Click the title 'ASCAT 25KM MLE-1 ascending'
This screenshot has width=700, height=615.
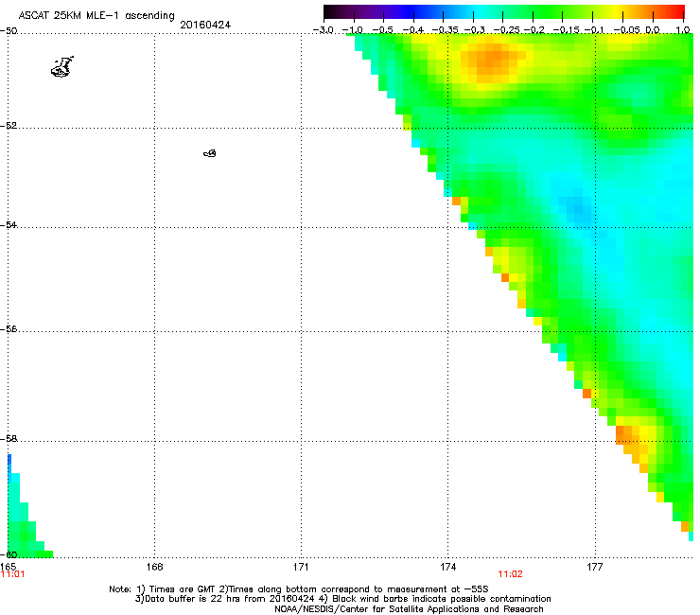(x=96, y=16)
